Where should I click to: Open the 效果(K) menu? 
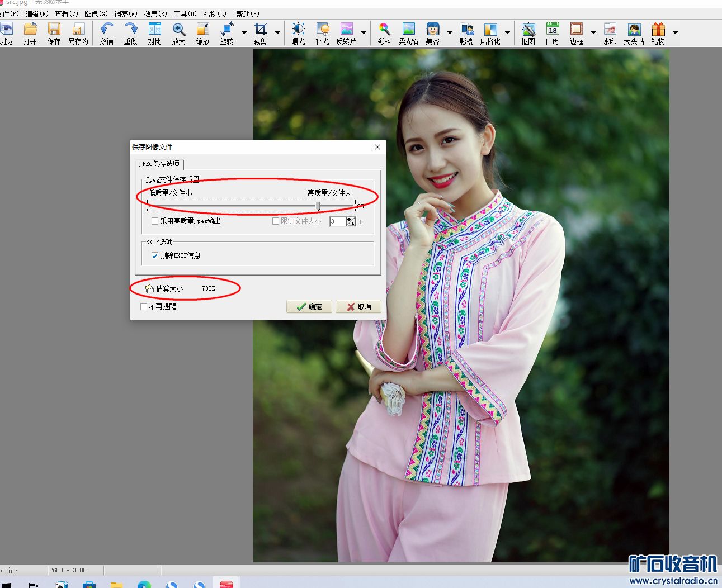pyautogui.click(x=155, y=14)
